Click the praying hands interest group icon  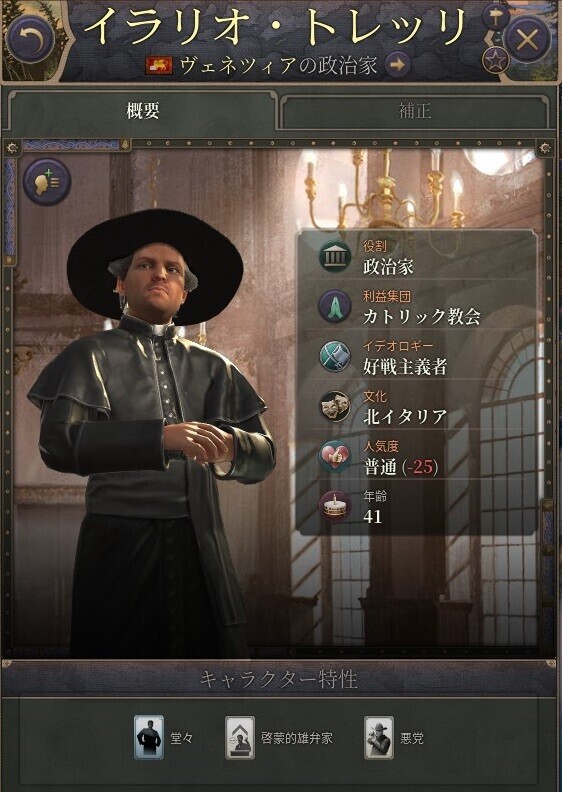(335, 306)
